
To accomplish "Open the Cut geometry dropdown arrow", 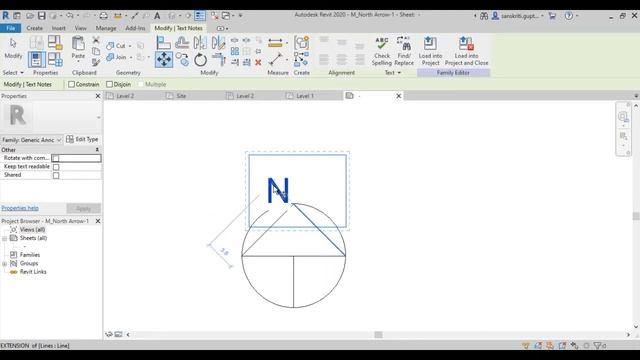I will tap(130, 46).
